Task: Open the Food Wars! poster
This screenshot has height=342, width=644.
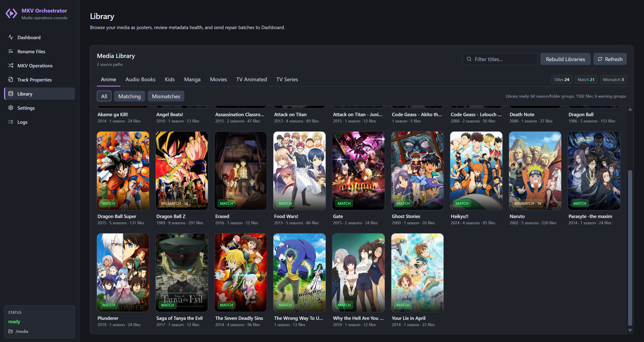Action: tap(299, 171)
